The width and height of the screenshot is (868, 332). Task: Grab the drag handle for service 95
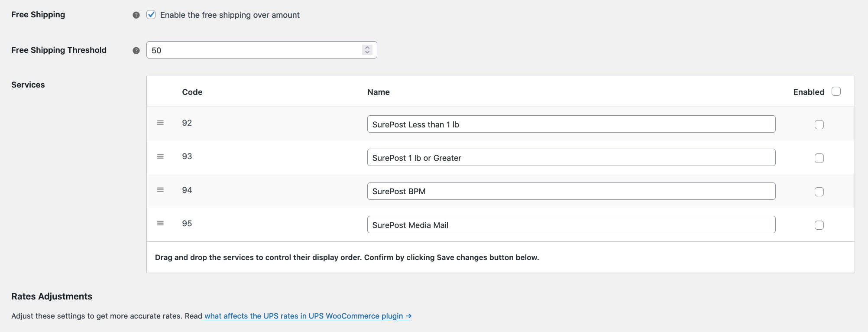[160, 223]
